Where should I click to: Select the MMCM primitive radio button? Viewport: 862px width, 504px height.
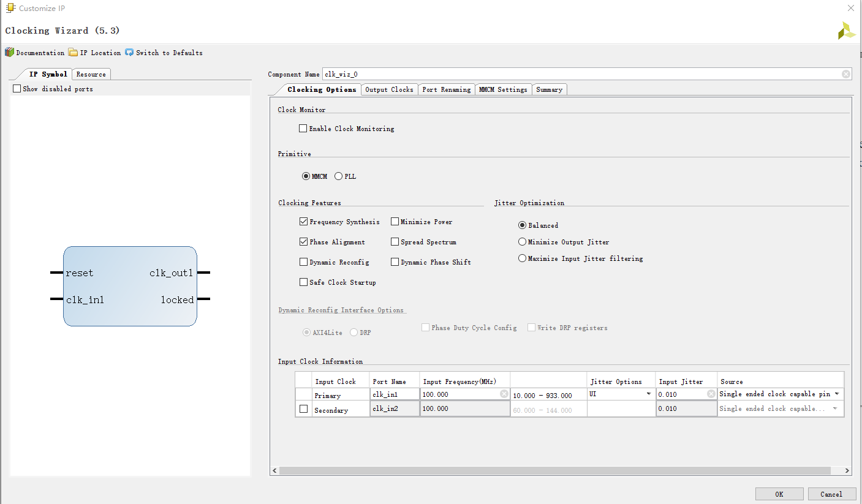click(306, 176)
